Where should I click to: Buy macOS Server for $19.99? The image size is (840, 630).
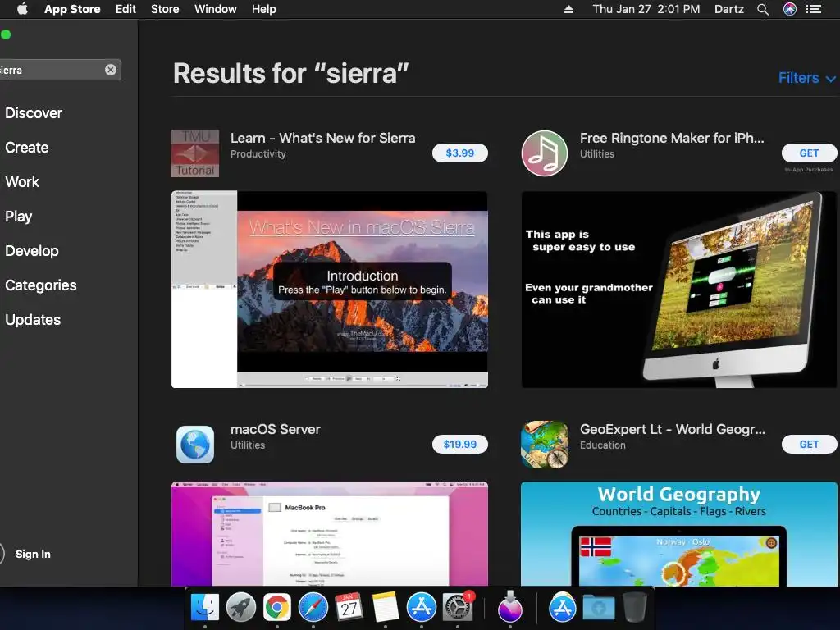click(459, 444)
